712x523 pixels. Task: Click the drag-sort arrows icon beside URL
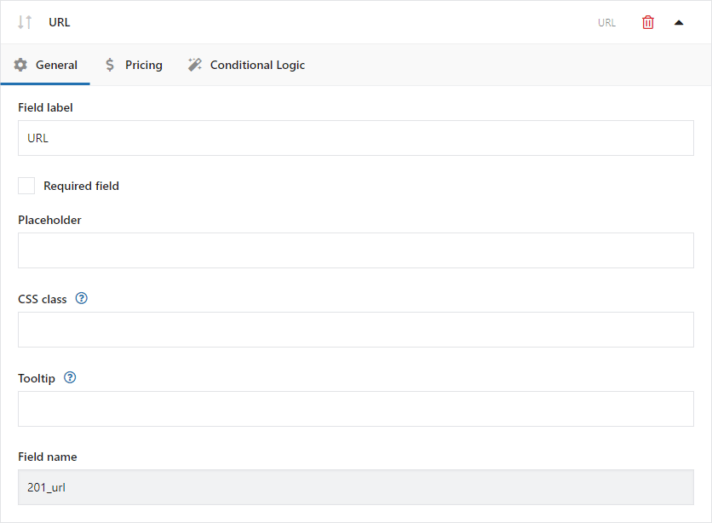pyautogui.click(x=25, y=22)
